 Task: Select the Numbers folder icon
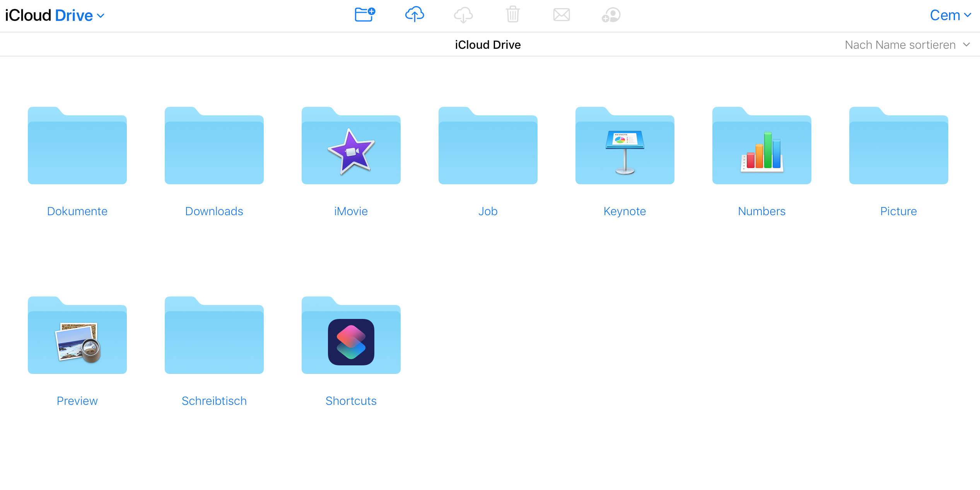click(761, 146)
